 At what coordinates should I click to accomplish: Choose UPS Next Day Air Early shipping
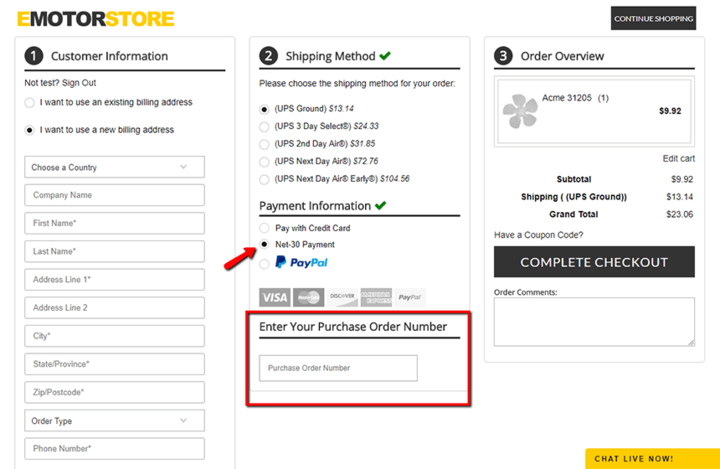264,179
